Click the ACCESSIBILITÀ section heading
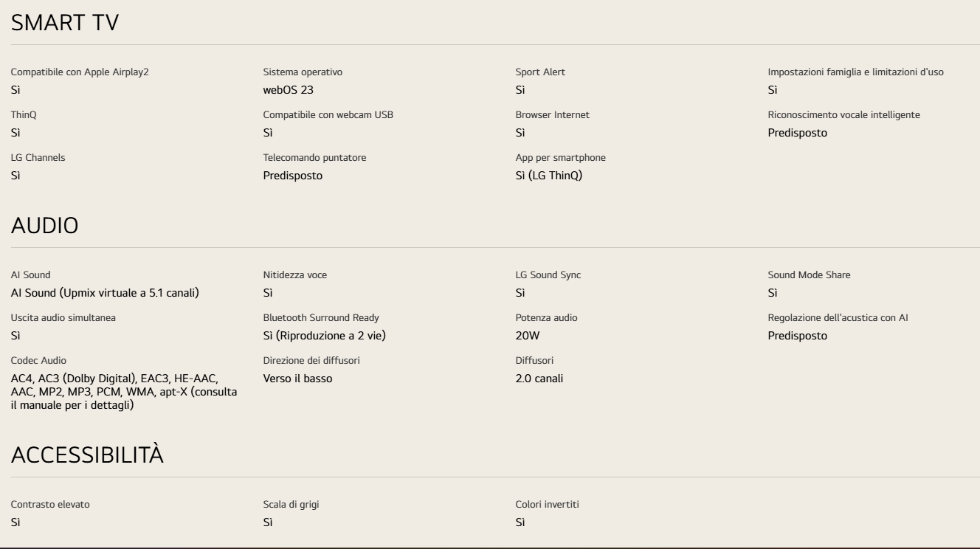980x549 pixels. pos(87,456)
